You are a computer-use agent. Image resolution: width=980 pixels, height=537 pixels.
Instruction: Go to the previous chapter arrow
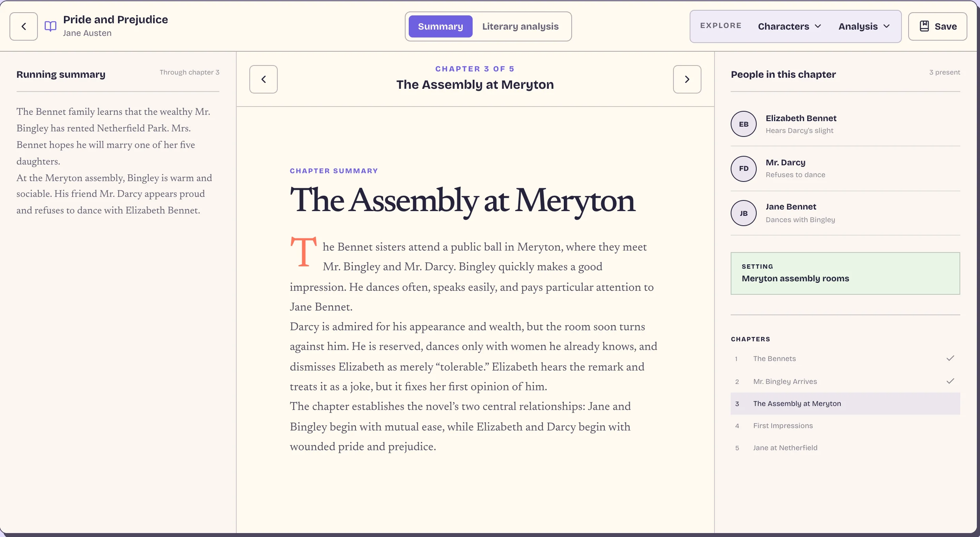pyautogui.click(x=264, y=79)
